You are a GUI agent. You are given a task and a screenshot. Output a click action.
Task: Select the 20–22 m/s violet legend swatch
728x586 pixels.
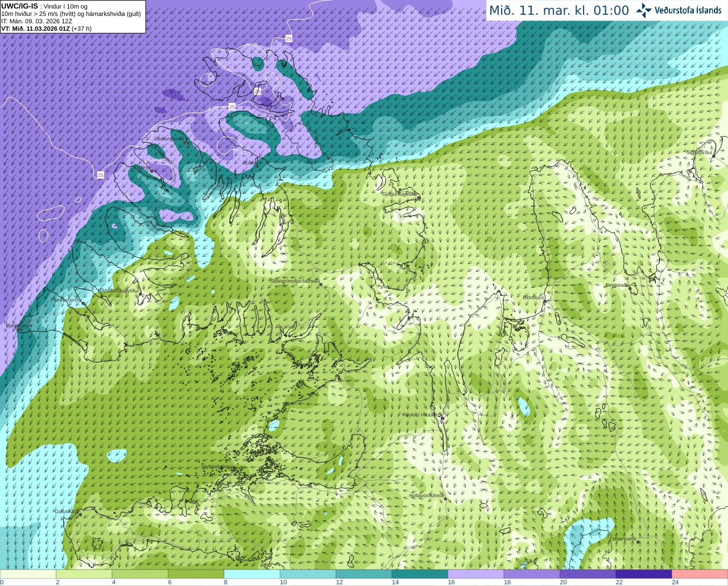588,574
